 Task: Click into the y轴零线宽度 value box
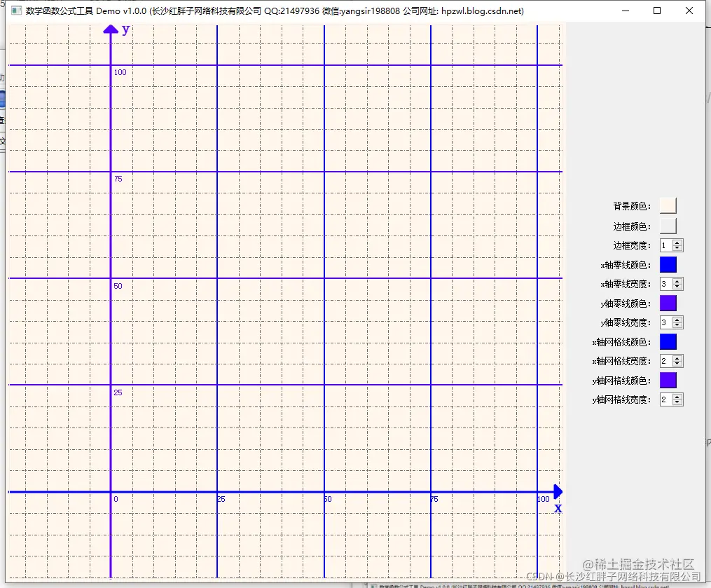667,322
